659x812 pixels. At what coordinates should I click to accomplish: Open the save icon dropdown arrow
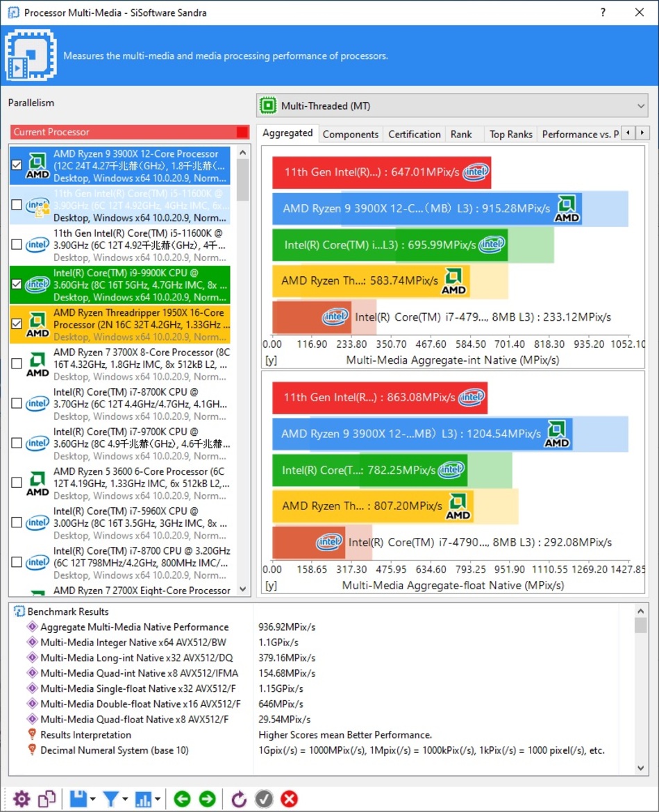tap(93, 799)
